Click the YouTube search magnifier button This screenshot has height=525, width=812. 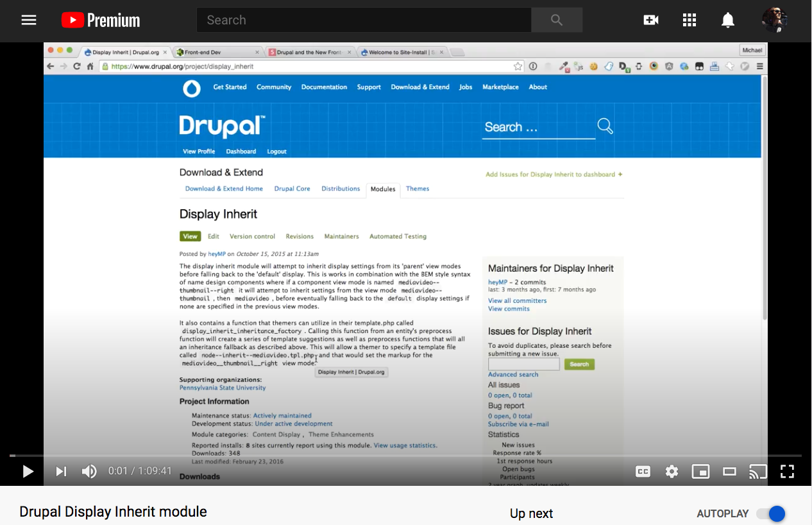[x=557, y=20]
